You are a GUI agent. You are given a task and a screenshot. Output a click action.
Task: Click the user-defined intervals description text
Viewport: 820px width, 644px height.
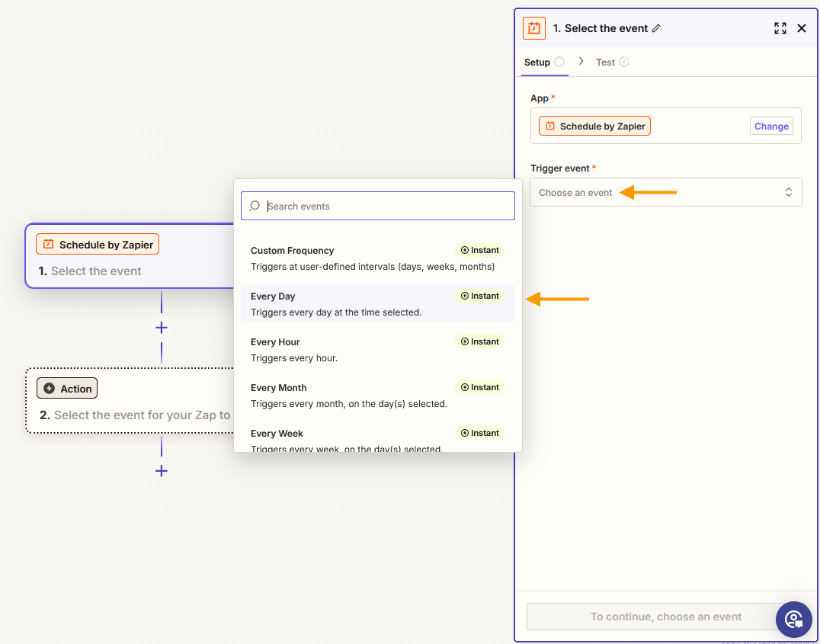(373, 267)
